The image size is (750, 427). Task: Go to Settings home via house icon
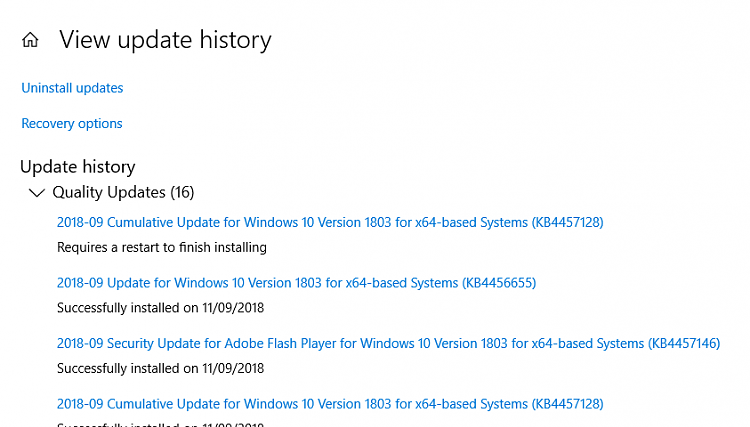point(30,40)
